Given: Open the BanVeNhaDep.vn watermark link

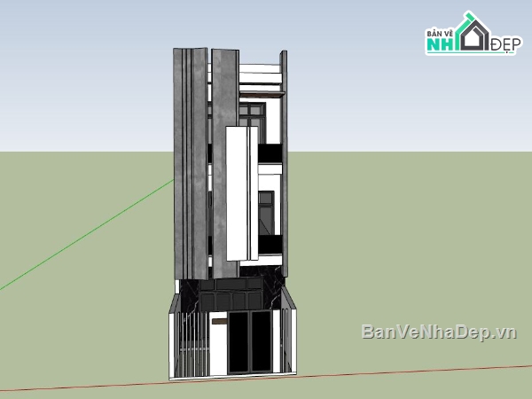Looking at the screenshot, I should coord(438,332).
